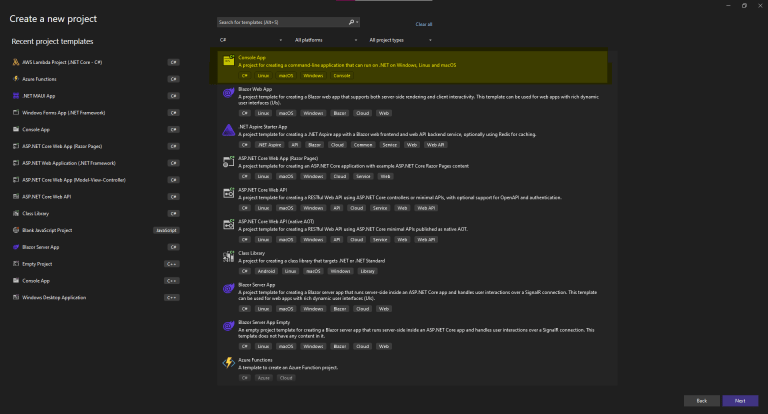
Task: Click the .NET Aspire Starter App icon
Action: [229, 129]
